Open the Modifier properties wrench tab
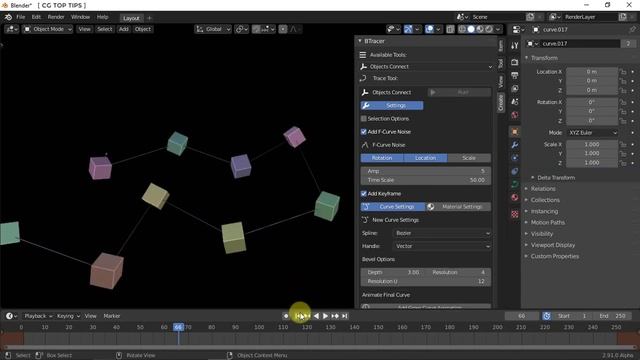The image size is (640, 360). coord(515,144)
